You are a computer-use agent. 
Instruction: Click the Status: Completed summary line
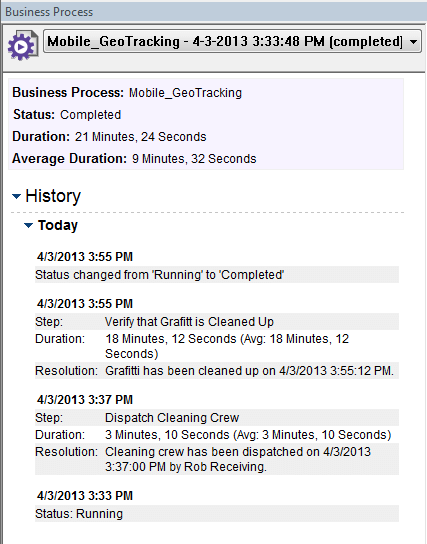point(67,115)
